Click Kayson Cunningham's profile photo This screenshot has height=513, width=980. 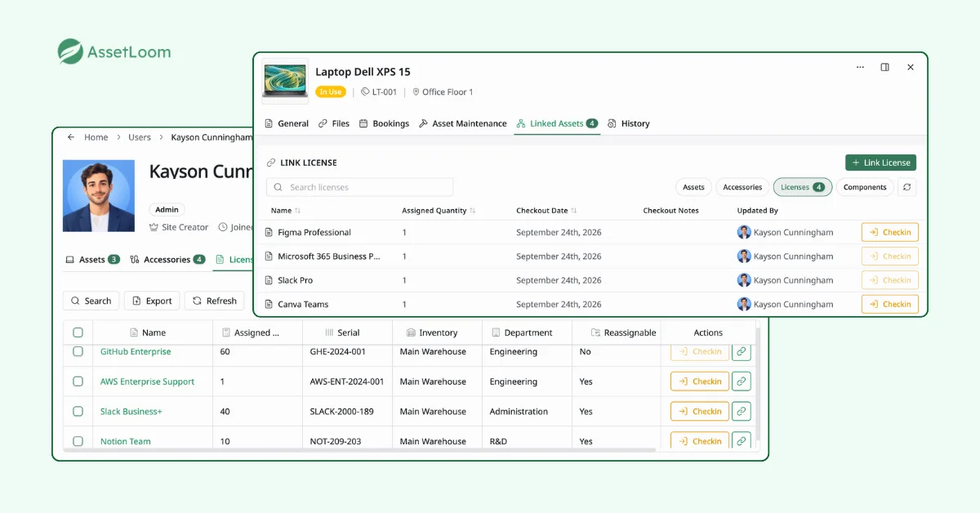(99, 196)
